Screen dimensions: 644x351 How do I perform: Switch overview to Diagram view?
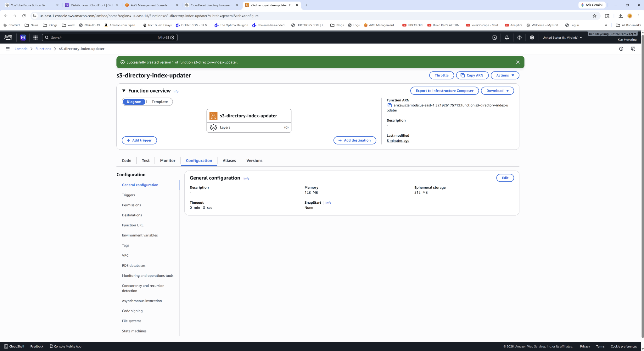(134, 102)
